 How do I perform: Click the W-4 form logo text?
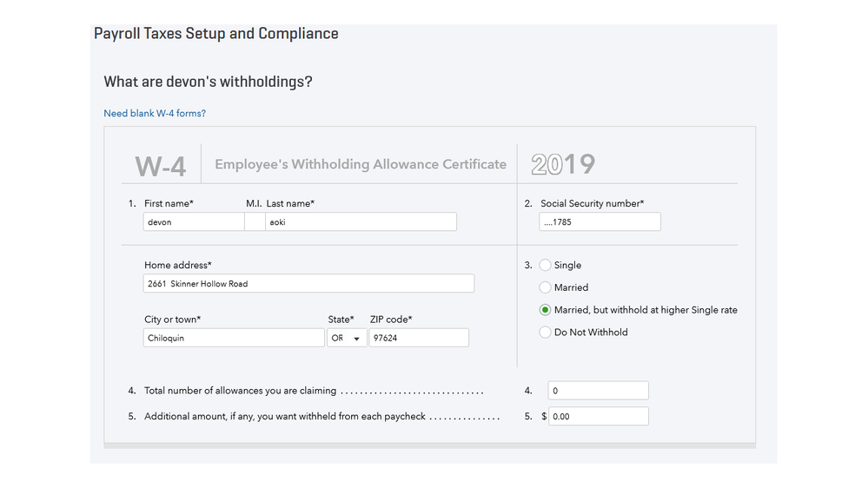pyautogui.click(x=161, y=166)
